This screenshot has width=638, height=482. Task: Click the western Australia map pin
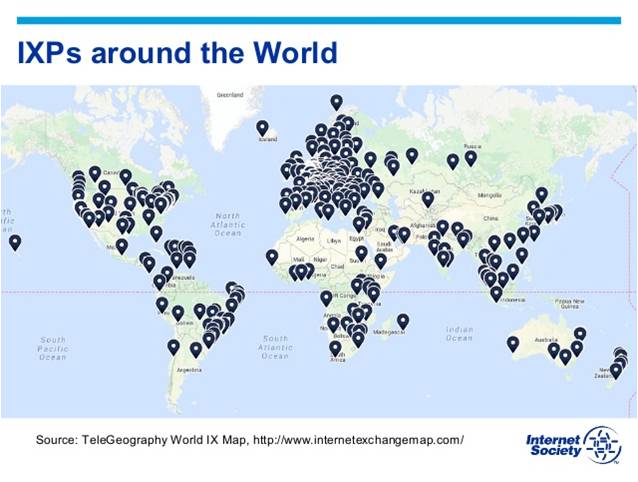pos(513,343)
